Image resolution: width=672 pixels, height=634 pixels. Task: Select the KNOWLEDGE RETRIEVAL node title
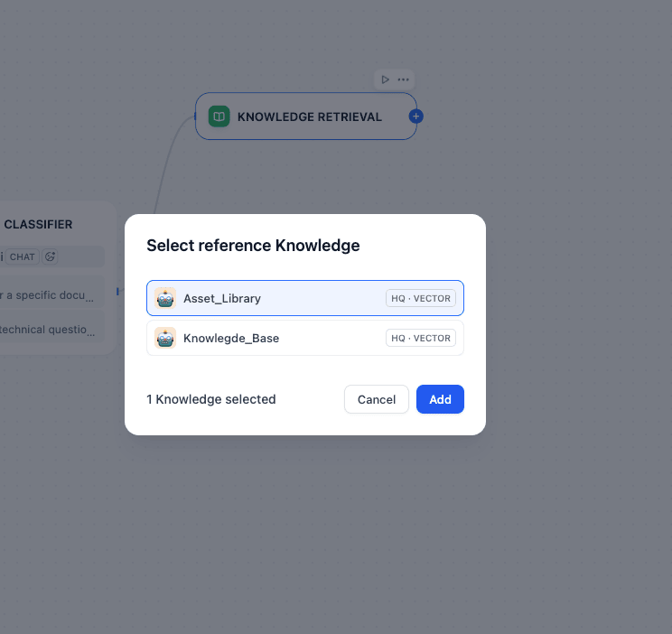(x=310, y=117)
